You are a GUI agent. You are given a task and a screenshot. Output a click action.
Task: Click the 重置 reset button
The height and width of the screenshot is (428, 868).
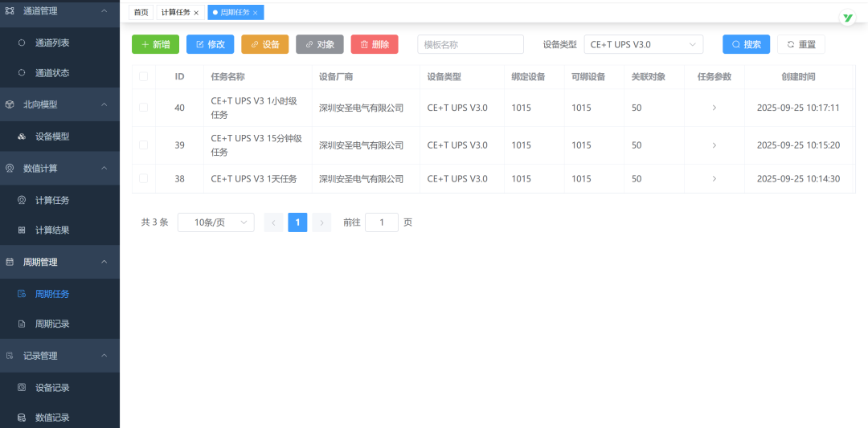click(x=800, y=45)
